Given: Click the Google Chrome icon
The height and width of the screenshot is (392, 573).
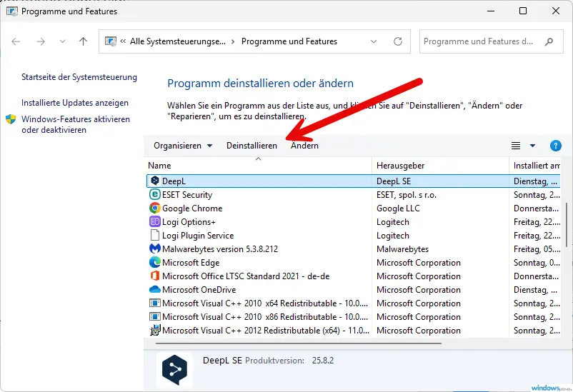Looking at the screenshot, I should [155, 208].
